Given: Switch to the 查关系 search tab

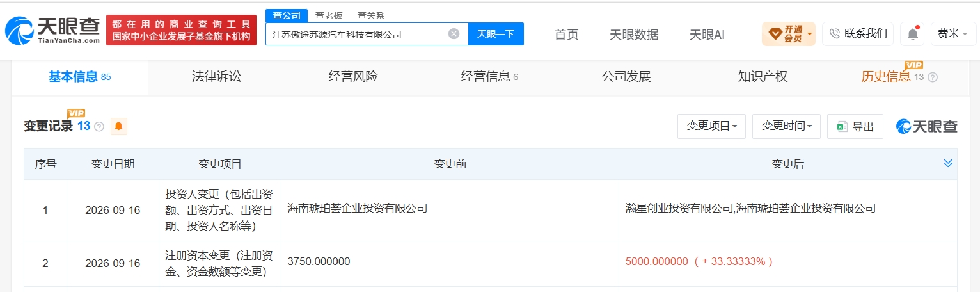Looking at the screenshot, I should pos(371,16).
